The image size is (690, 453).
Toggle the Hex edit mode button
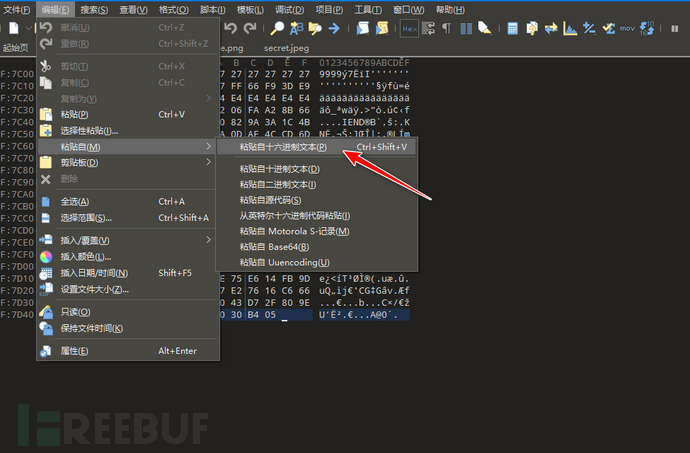tap(409, 29)
